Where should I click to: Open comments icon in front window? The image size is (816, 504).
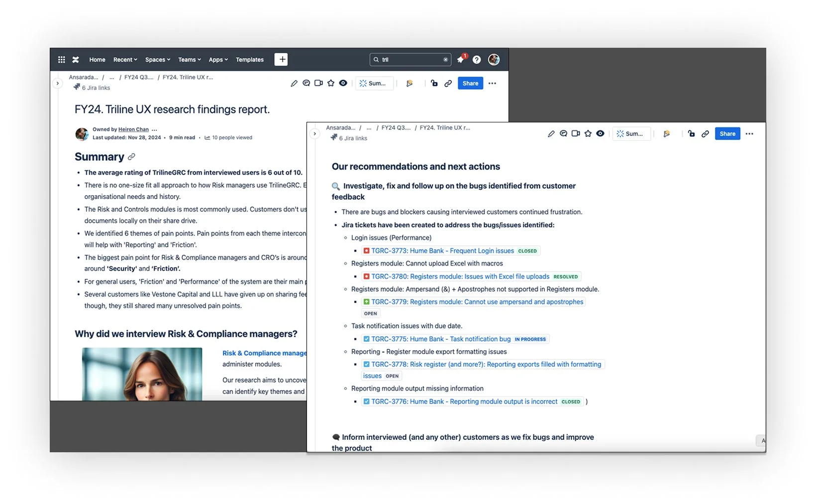click(x=563, y=133)
